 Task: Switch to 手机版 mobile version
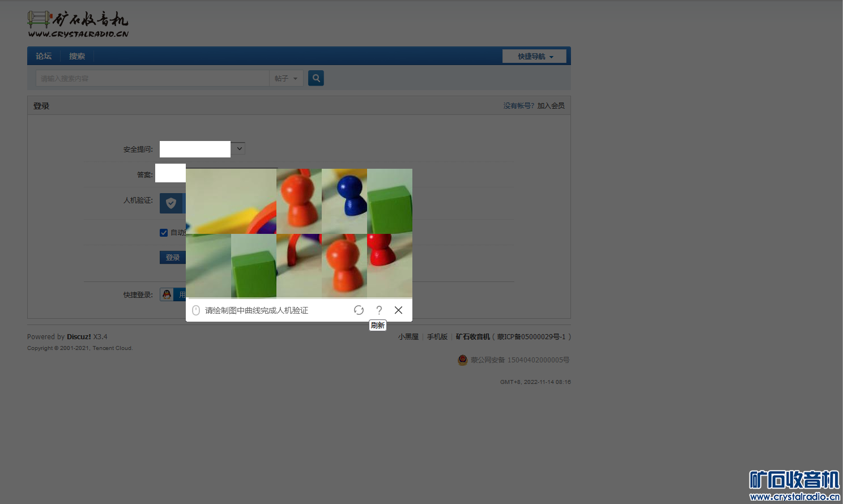pyautogui.click(x=437, y=337)
